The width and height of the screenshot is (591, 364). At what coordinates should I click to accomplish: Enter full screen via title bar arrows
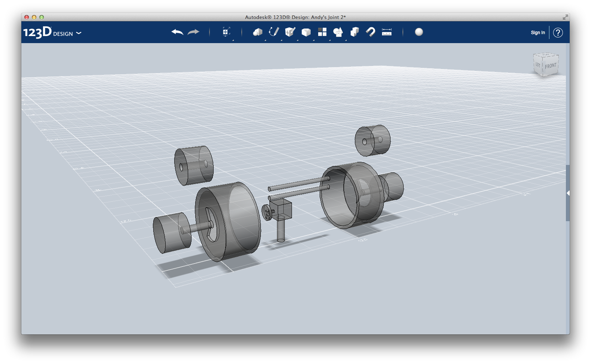[x=565, y=17]
